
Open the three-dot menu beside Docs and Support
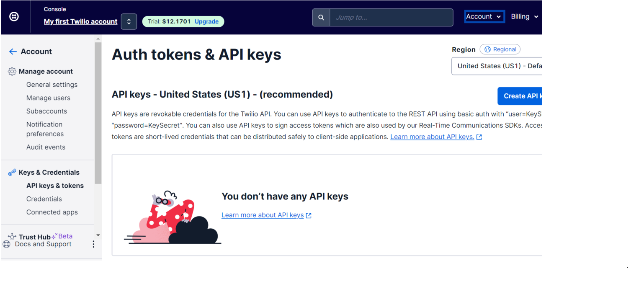[93, 244]
